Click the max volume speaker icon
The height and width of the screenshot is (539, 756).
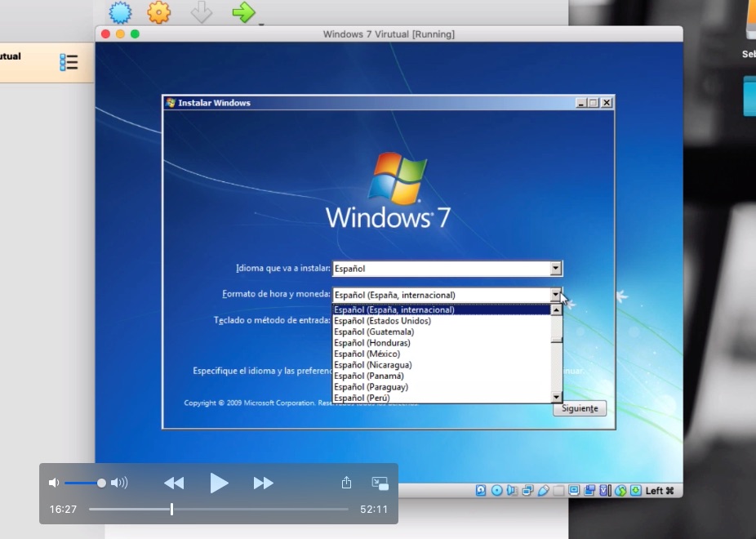pos(119,483)
